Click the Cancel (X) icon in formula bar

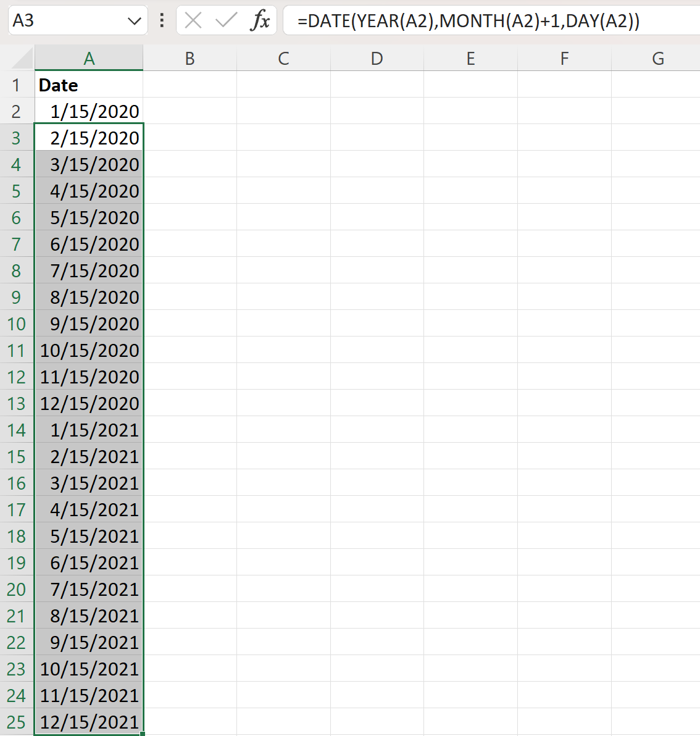pos(193,20)
